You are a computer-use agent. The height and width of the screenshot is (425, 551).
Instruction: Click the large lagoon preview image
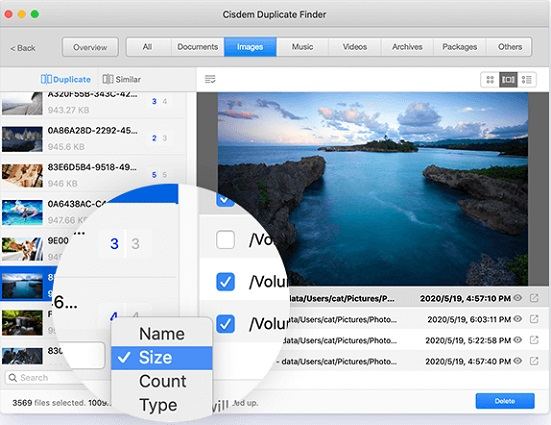[x=372, y=189]
